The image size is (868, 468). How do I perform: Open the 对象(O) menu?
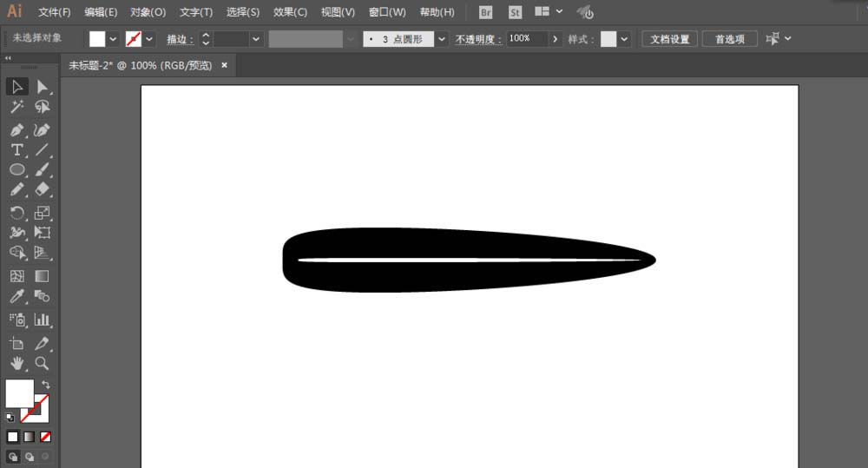(x=148, y=12)
